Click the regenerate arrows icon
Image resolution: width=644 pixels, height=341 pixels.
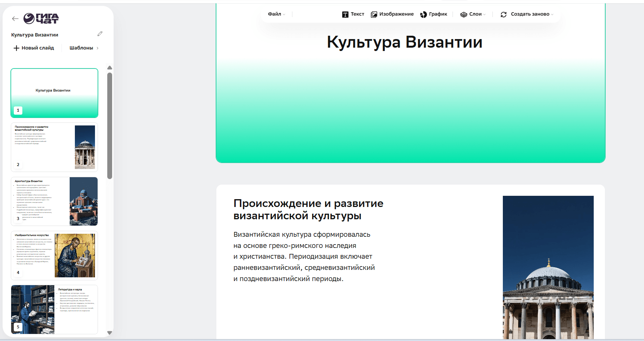[x=504, y=15]
